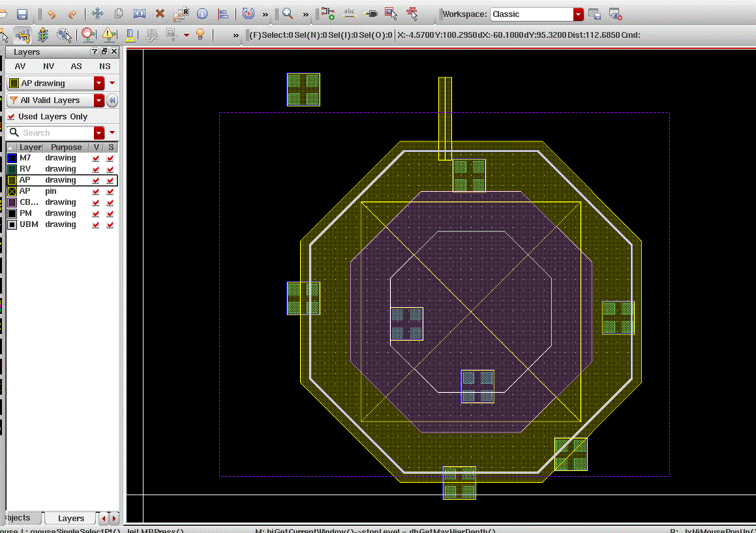Switch to the Objects tab at bottom

pos(20,517)
